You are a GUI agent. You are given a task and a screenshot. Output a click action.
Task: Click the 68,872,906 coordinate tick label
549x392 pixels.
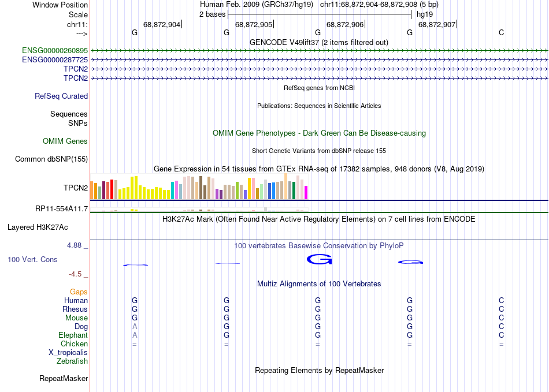[345, 24]
